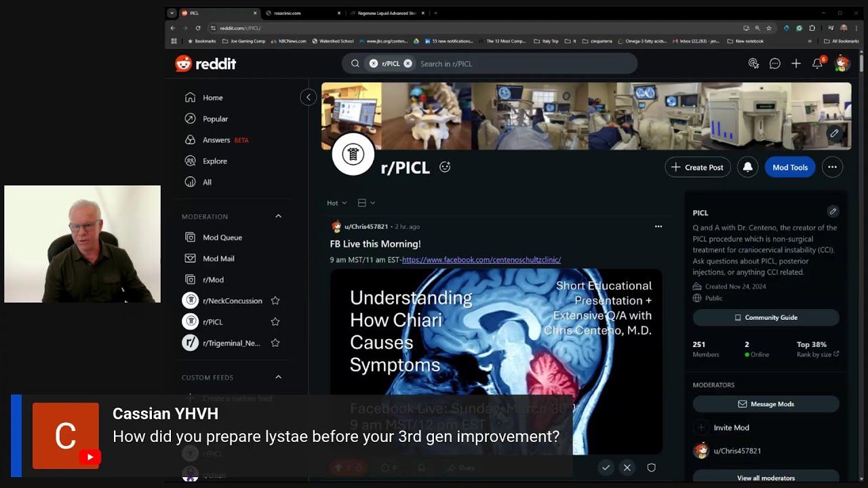Open the All feed in sidebar
This screenshot has width=868, height=488.
pos(207,182)
